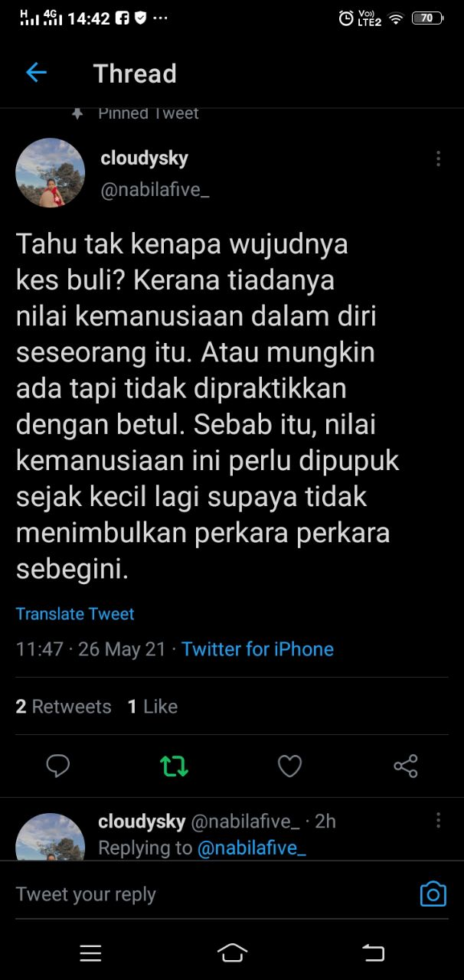View the 1 Like list

click(152, 707)
